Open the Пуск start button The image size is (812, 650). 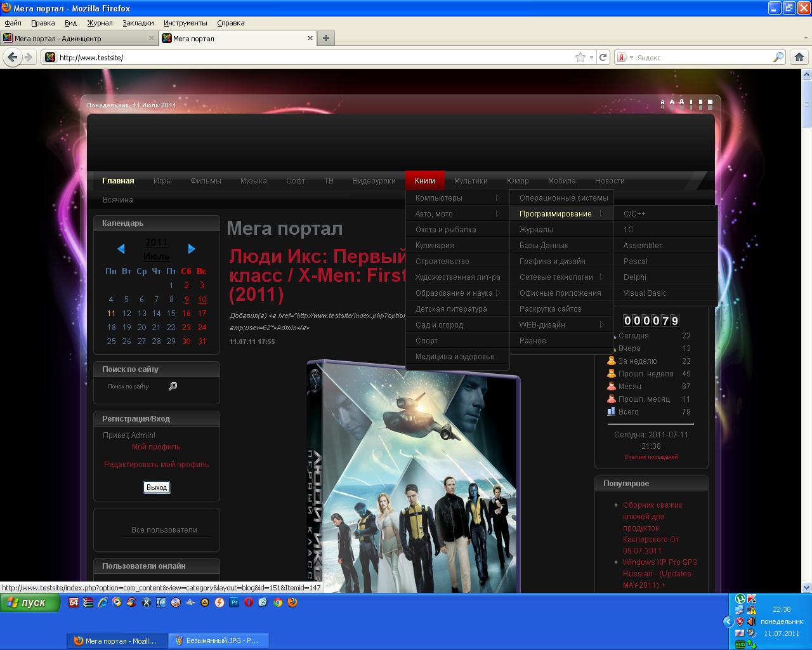30,602
